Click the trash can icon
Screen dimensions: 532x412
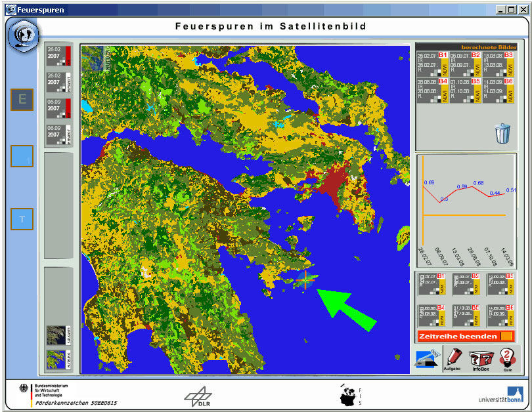(502, 133)
